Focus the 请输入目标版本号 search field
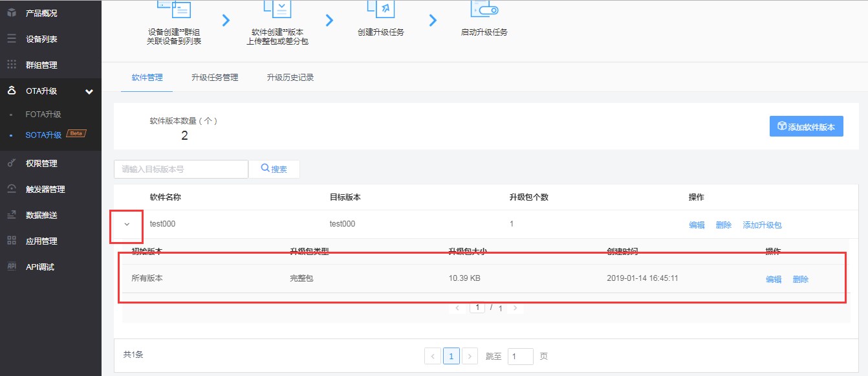The image size is (868, 376). tap(181, 169)
